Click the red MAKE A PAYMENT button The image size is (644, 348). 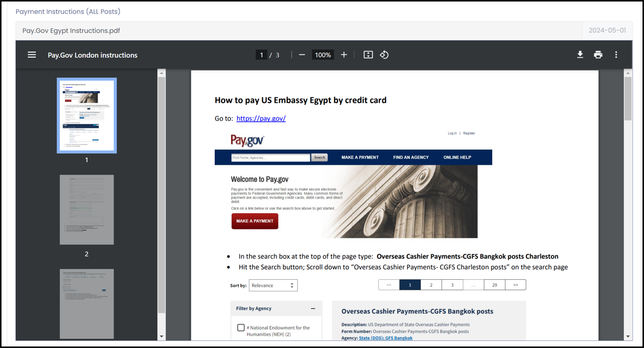click(255, 221)
